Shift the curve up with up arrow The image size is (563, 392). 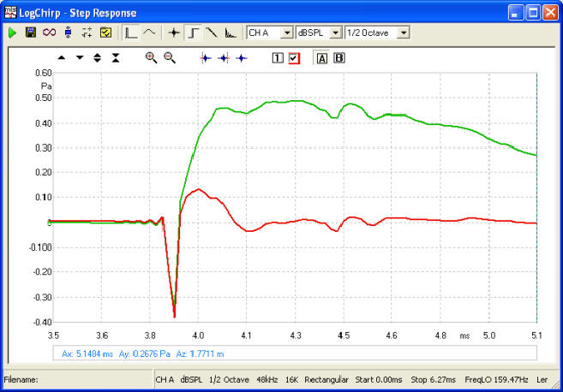coord(62,57)
